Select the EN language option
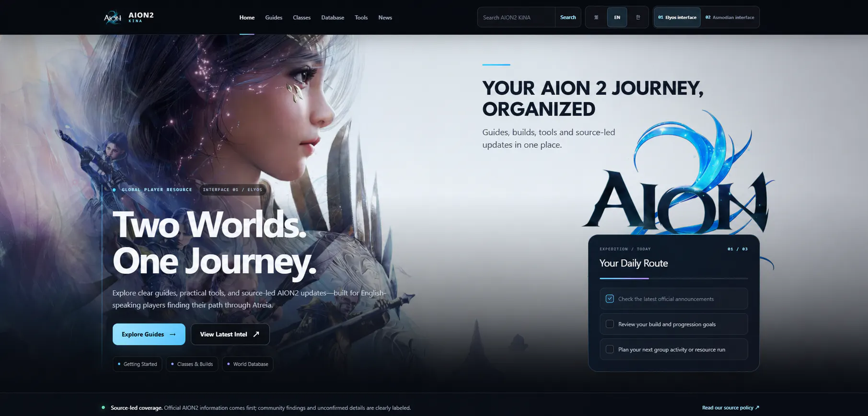 click(617, 17)
